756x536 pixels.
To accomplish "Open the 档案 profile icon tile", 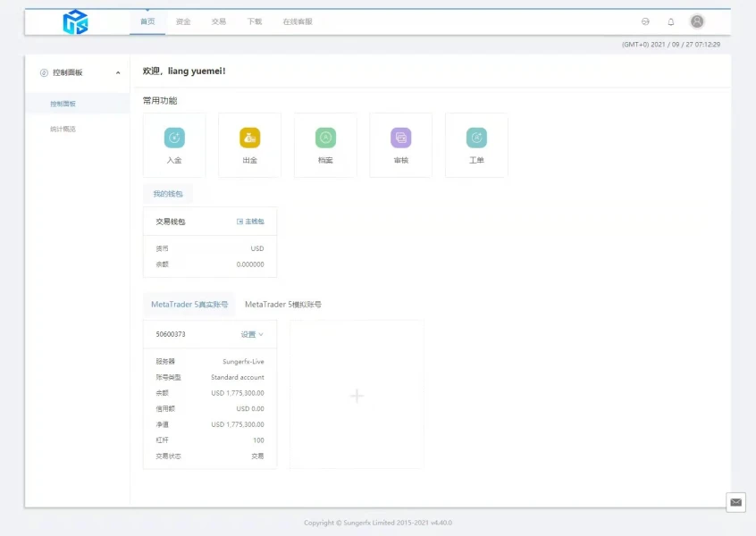I will click(x=325, y=138).
